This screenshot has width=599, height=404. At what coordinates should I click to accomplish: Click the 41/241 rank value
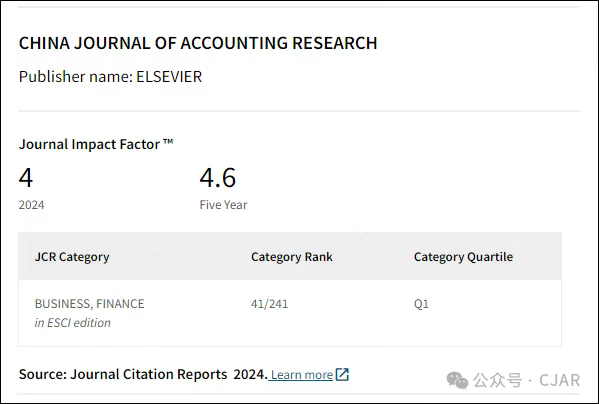click(x=269, y=304)
